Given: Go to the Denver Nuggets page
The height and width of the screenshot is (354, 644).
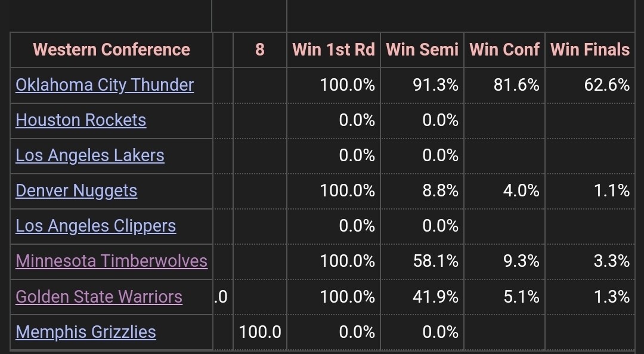Looking at the screenshot, I should point(76,190).
